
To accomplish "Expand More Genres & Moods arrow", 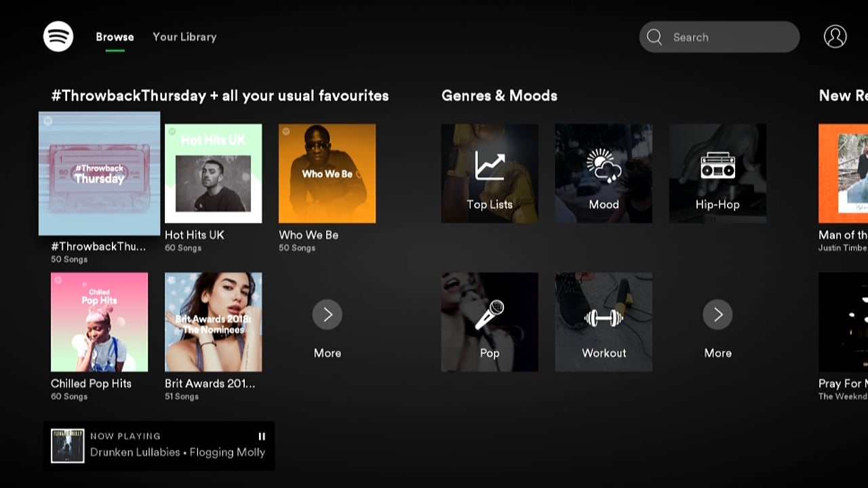I will click(717, 314).
